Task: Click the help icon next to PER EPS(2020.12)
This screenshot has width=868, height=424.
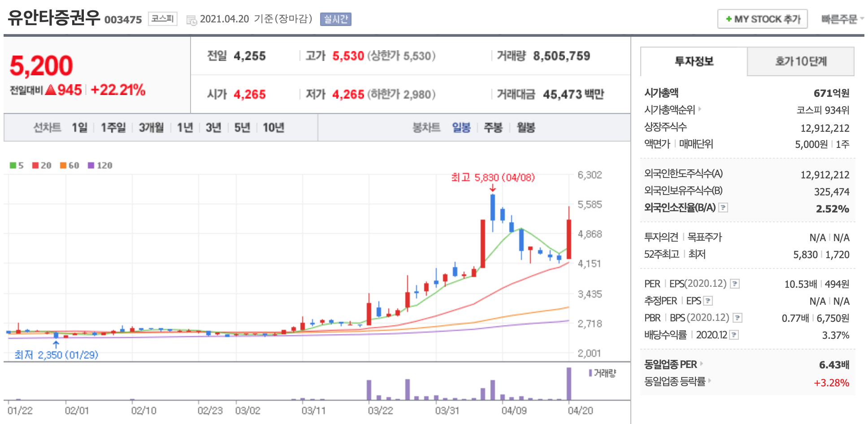Action: point(735,284)
